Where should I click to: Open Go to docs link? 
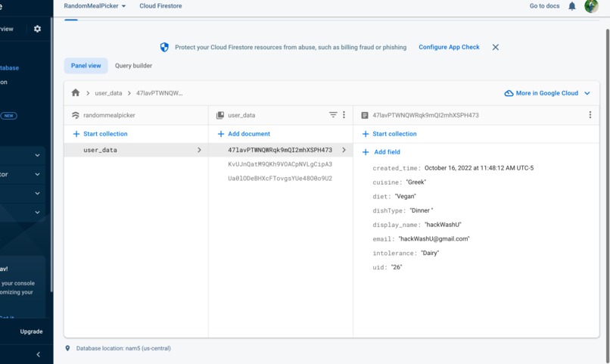click(x=544, y=6)
